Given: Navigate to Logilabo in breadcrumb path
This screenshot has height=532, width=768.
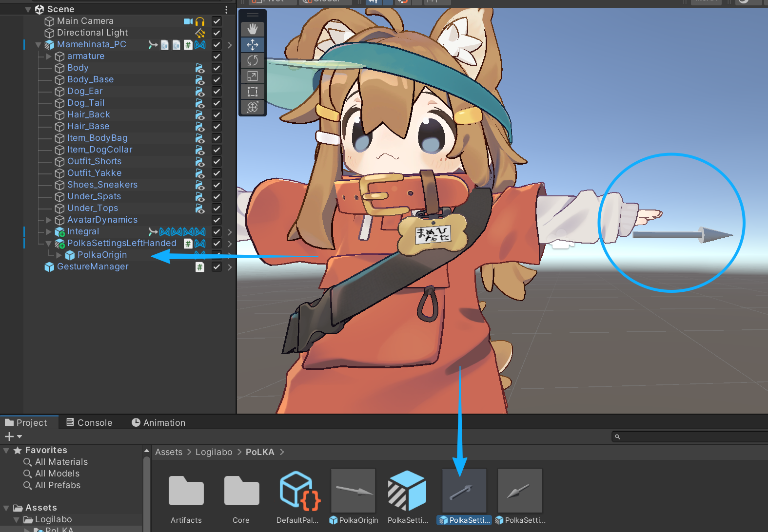Looking at the screenshot, I should 214,452.
